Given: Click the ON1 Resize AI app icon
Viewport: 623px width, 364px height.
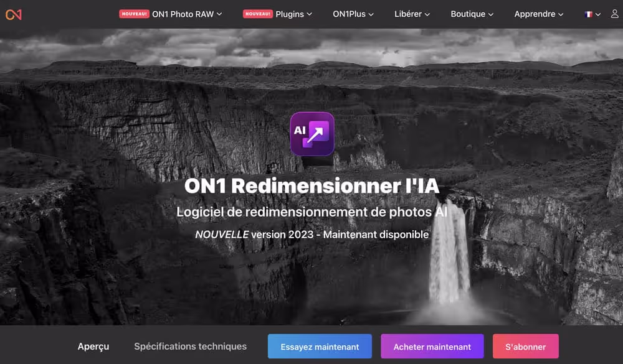Looking at the screenshot, I should (x=312, y=134).
